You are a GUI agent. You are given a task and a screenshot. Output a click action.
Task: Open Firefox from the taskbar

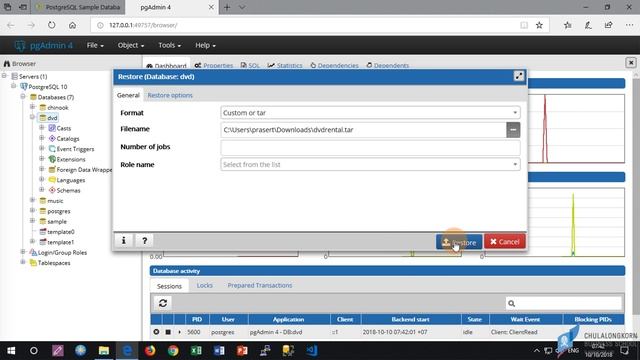150,351
